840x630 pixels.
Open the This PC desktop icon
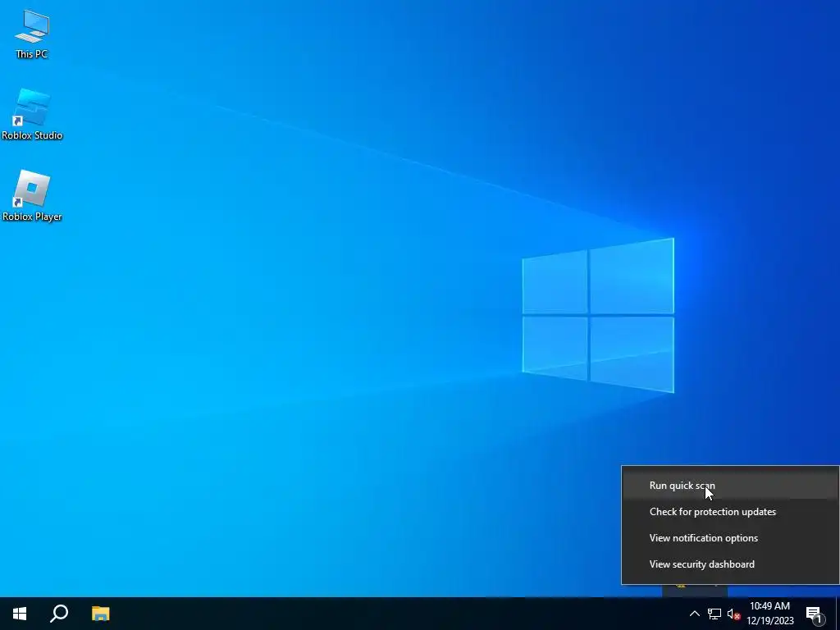[32, 34]
